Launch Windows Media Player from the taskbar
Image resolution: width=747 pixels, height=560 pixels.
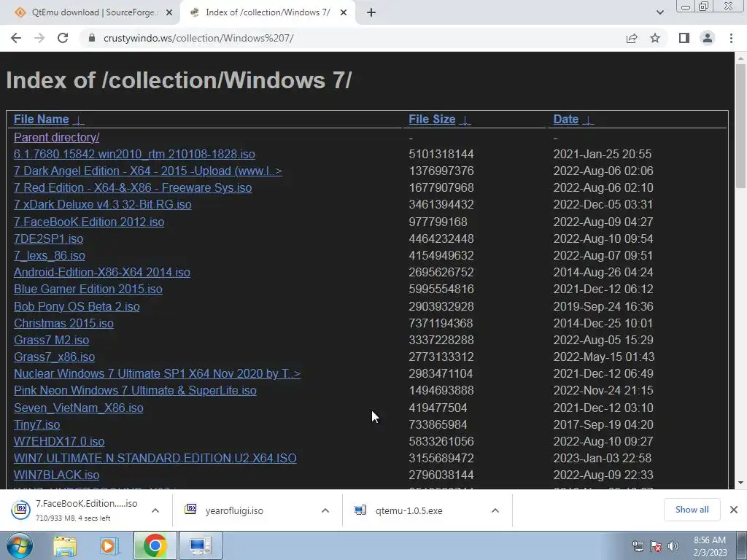tap(109, 545)
